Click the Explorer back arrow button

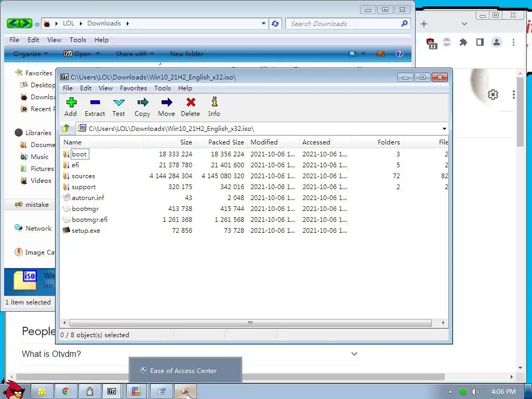13,23
